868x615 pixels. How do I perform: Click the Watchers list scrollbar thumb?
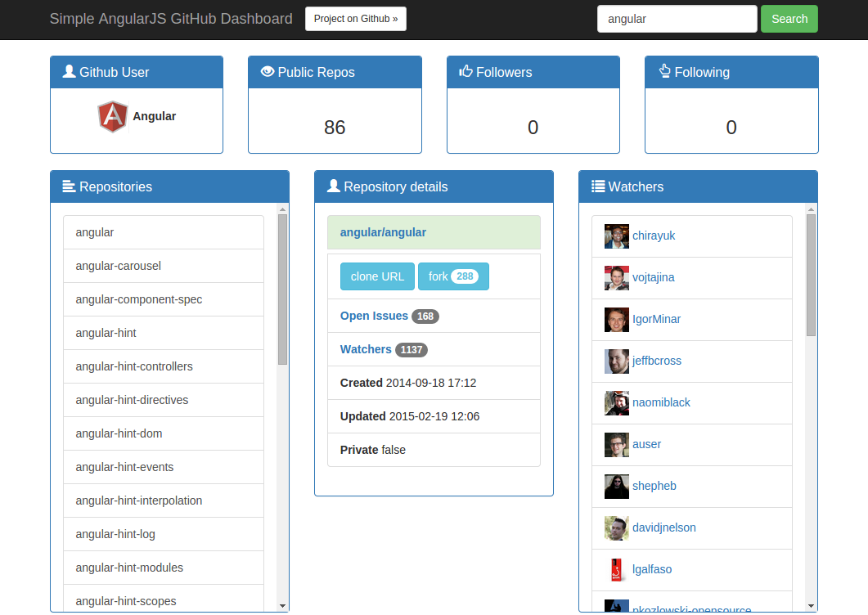[811, 275]
